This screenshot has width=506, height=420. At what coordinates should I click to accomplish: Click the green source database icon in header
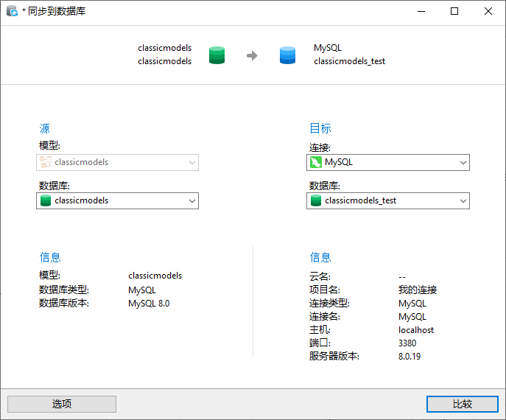click(217, 55)
